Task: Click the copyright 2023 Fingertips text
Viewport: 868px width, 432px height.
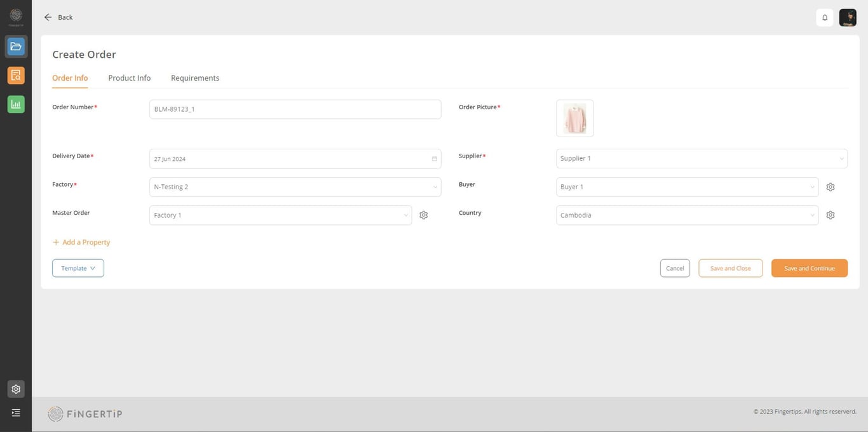Action: point(805,412)
